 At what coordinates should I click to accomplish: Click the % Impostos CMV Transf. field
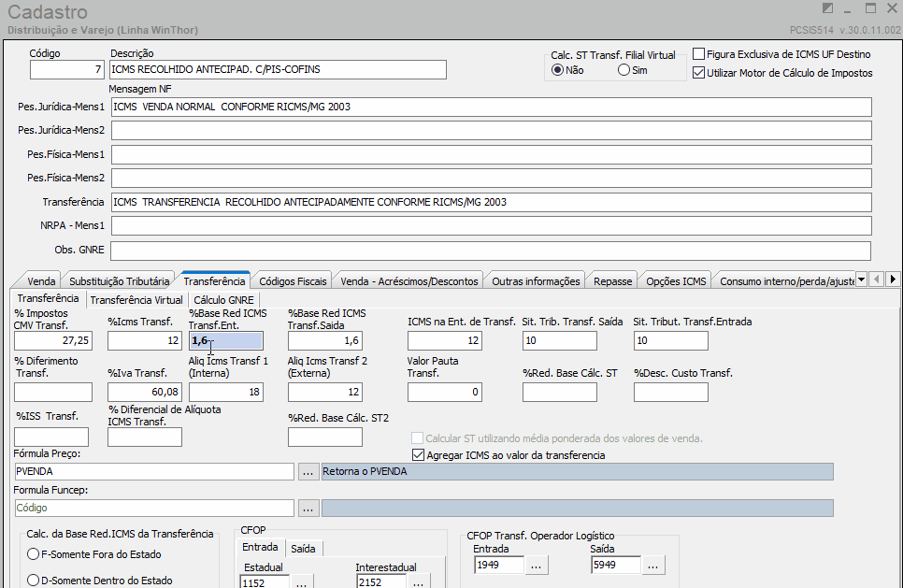[x=53, y=341]
